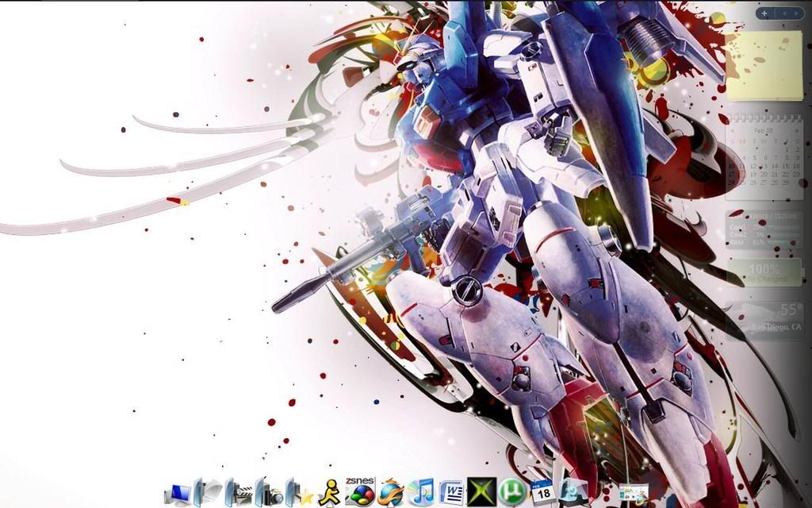This screenshot has height=508, width=812.
Task: Open the videos folder with clapperboard icon
Action: tap(238, 491)
